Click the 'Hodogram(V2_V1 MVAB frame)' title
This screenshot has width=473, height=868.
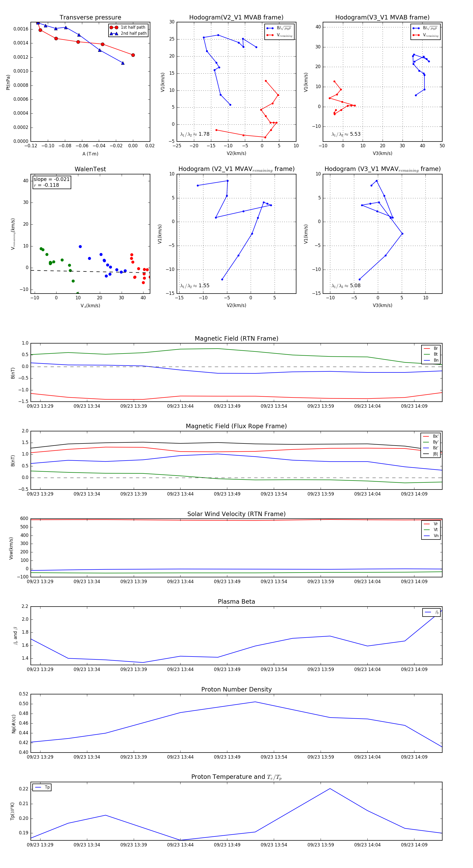(x=236, y=18)
